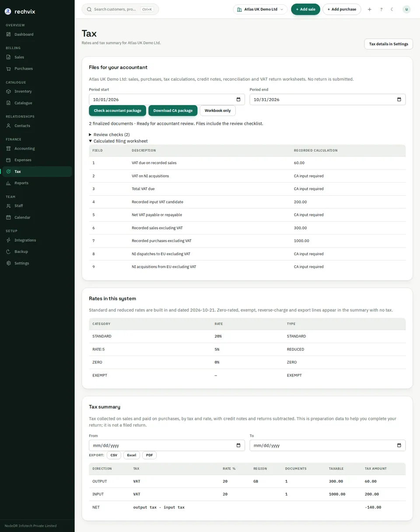
Task: Click the plus quick-create icon in top bar
Action: tap(369, 9)
